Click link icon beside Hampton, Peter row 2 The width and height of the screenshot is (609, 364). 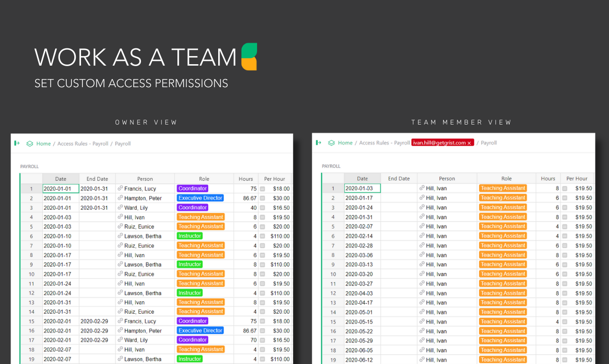pyautogui.click(x=120, y=198)
